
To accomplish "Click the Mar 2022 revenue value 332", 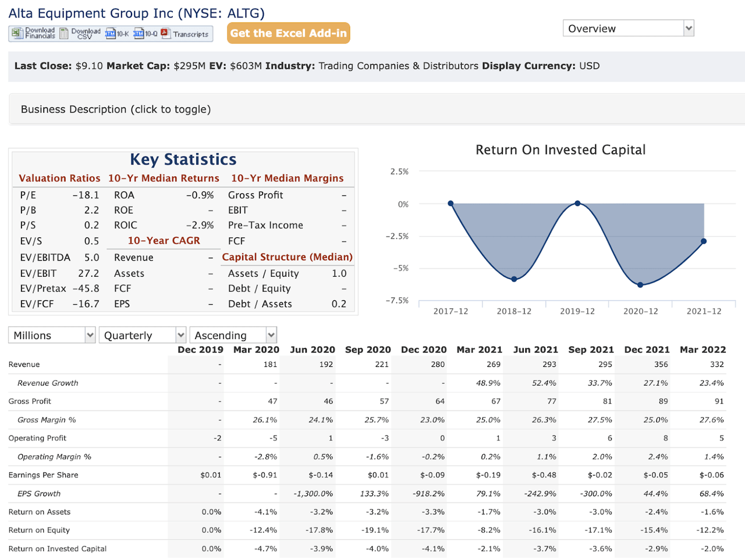I will pos(717,365).
